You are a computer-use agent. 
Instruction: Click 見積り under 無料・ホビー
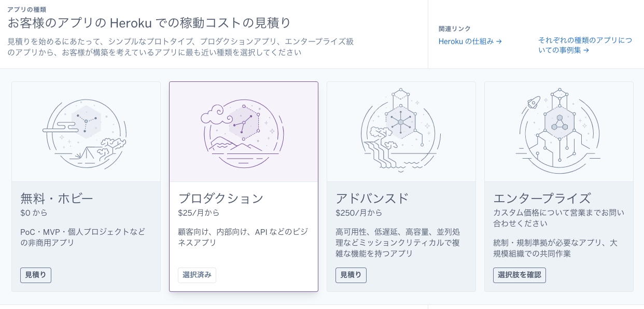[35, 275]
